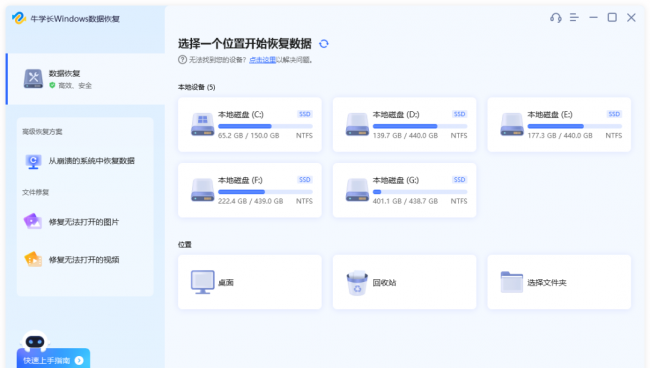Click SSD badge on F: drive
Screen dimensions: 650x368
(x=305, y=179)
